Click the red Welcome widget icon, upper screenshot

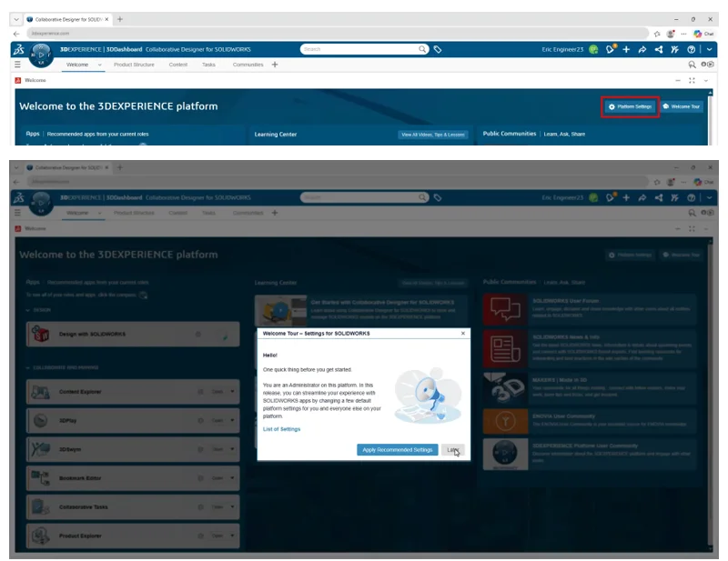pos(17,80)
